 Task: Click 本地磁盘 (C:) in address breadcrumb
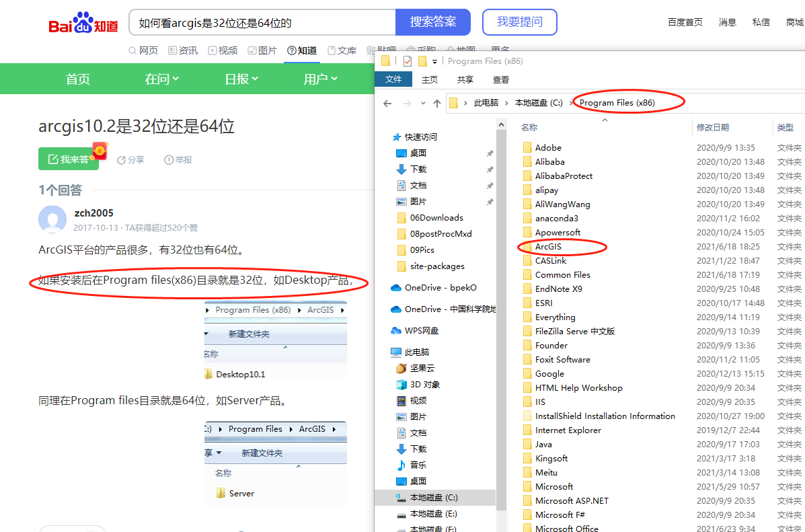click(x=539, y=103)
